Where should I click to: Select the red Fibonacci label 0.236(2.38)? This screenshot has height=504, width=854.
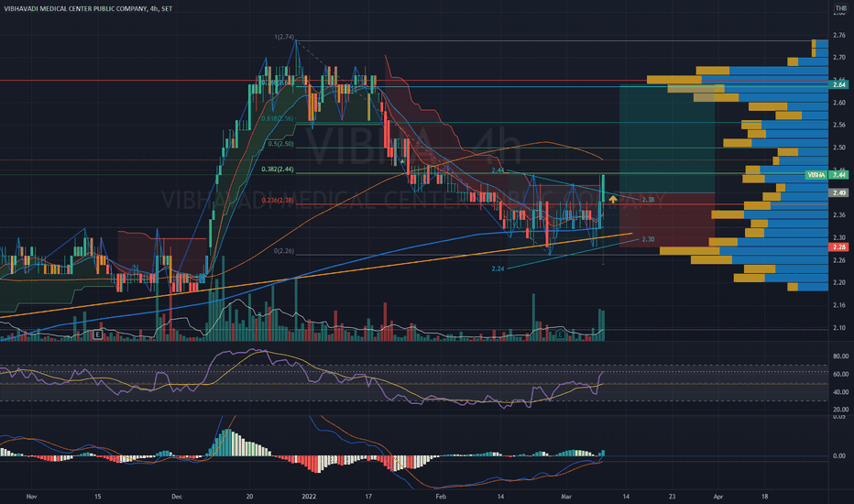pyautogui.click(x=278, y=201)
